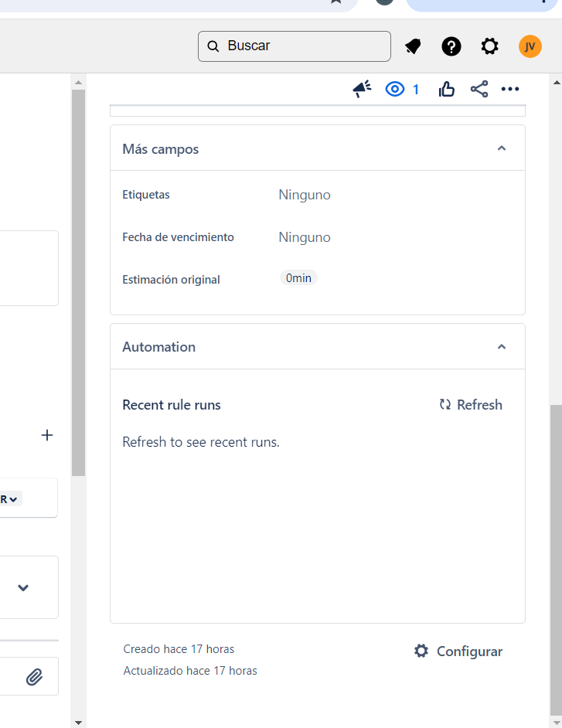
Task: Open the notifications bell
Action: (x=413, y=46)
